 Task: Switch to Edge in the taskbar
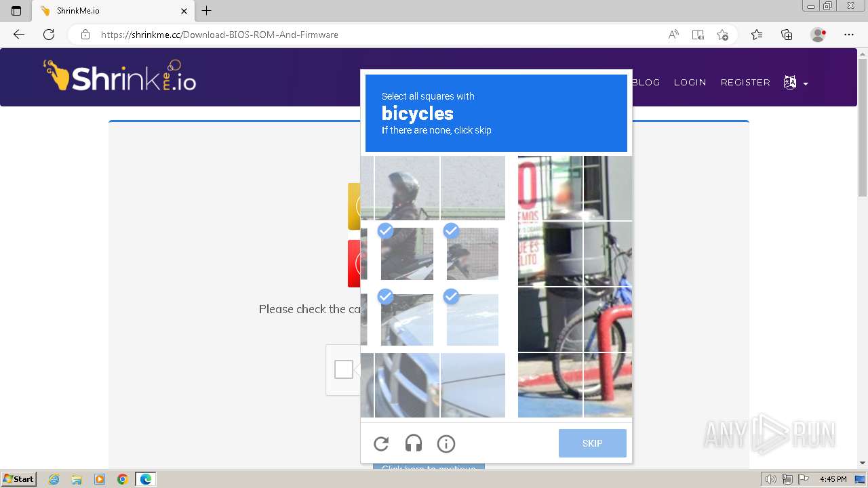(x=146, y=479)
